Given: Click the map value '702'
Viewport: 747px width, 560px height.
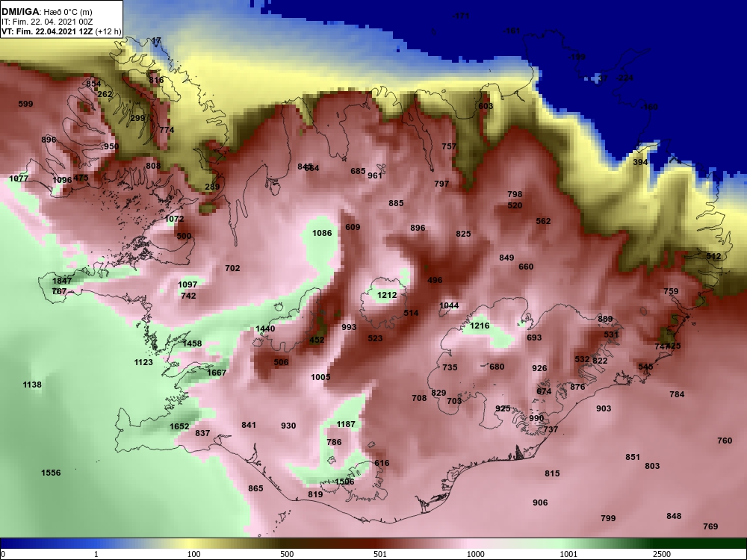Looking at the screenshot, I should click(x=232, y=268).
